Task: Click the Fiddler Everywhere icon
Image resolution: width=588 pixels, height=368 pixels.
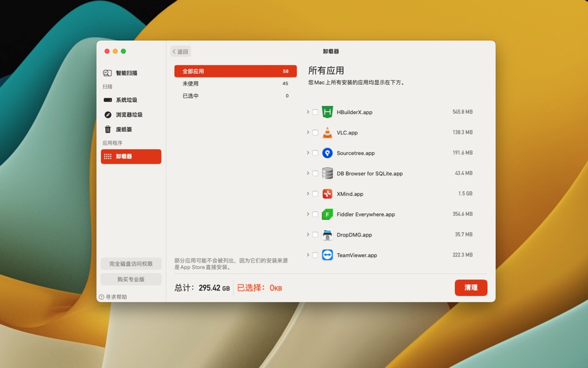Action: pos(327,214)
